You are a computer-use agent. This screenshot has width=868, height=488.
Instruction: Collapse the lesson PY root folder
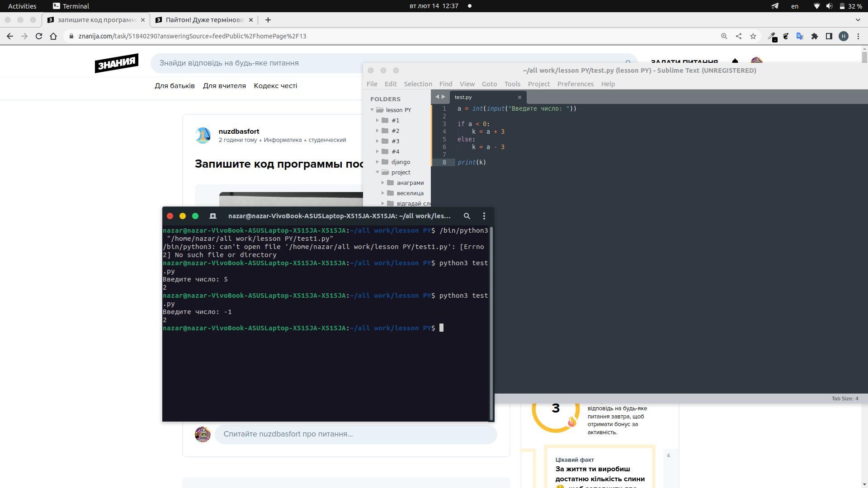pos(372,110)
